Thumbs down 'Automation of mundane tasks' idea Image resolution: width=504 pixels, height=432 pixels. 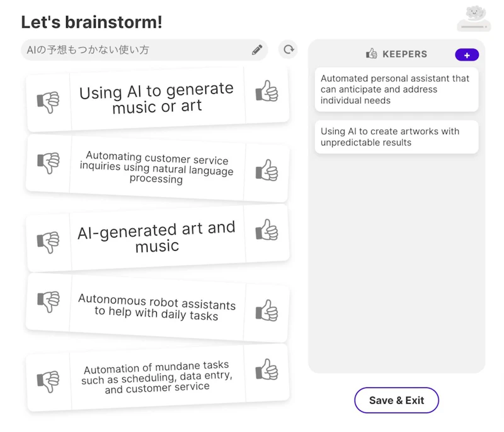48,381
